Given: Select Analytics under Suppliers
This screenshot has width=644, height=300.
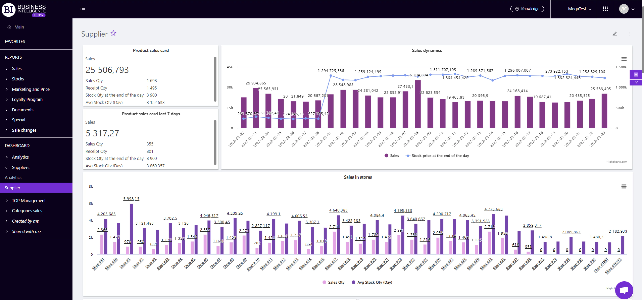Looking at the screenshot, I should pos(13,177).
